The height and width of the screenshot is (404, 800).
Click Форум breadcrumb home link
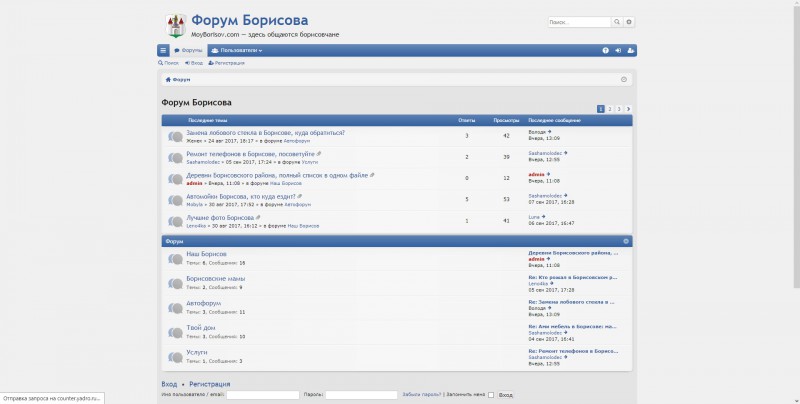178,80
